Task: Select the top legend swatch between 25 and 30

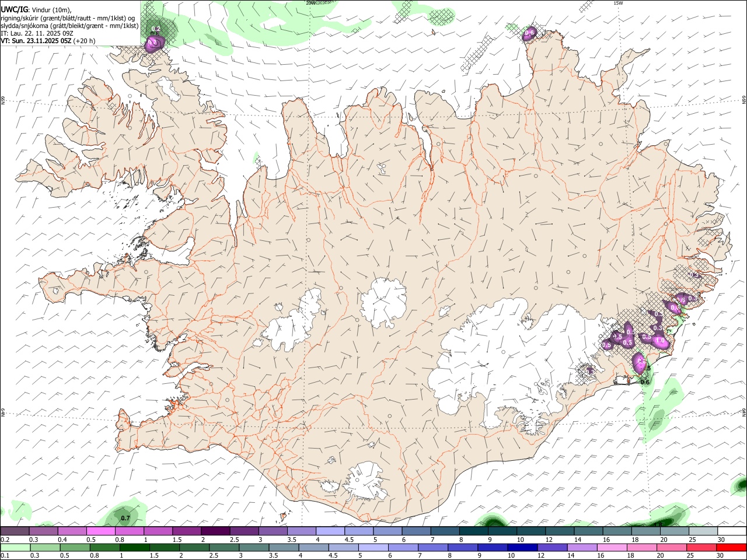Action: 703,531
